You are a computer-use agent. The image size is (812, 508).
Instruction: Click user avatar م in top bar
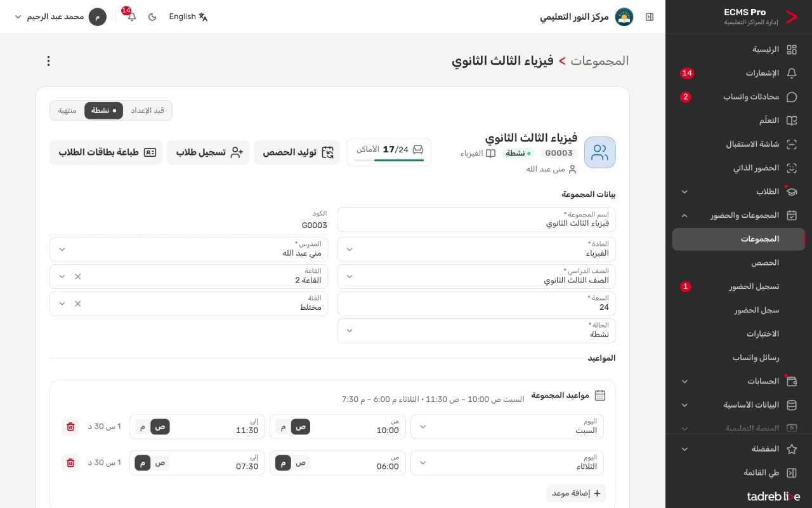(x=97, y=17)
